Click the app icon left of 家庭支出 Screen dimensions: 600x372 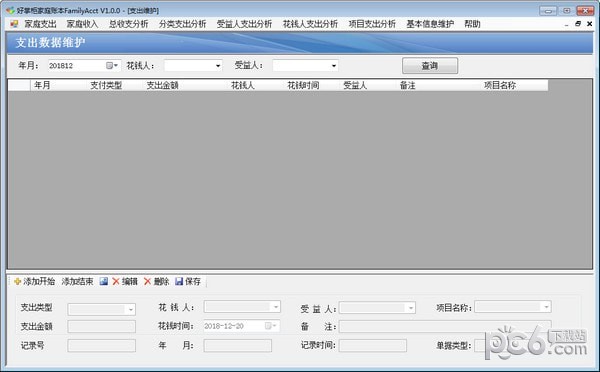tap(14, 24)
